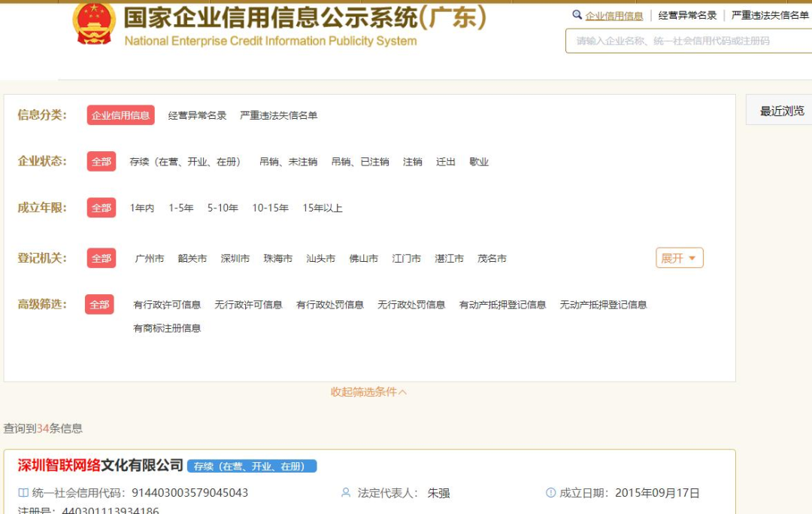This screenshot has height=514, width=812.
Task: Click the person icon beside 法定代表人
Action: point(345,494)
